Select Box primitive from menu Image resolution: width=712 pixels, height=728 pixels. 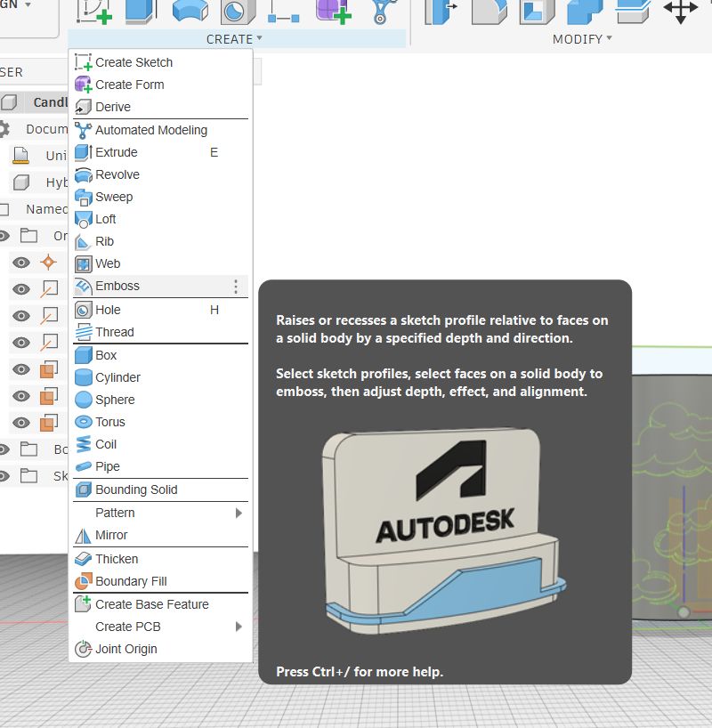(160, 355)
